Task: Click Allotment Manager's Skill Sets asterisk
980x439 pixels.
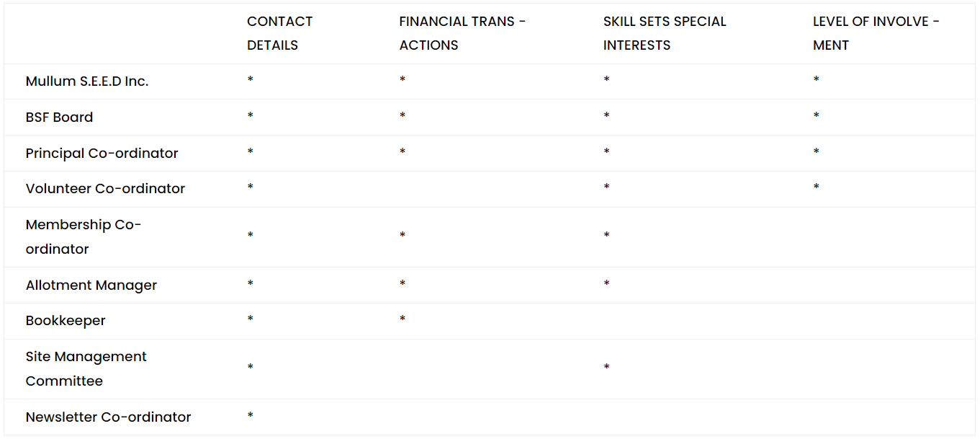Action: tap(606, 284)
